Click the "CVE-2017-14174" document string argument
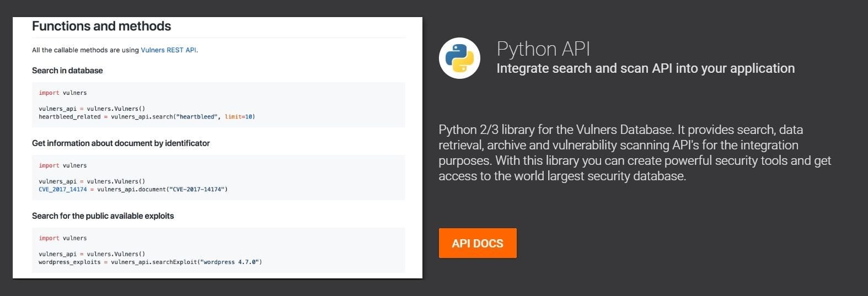Viewport: 868px width, 296px height. coord(196,190)
